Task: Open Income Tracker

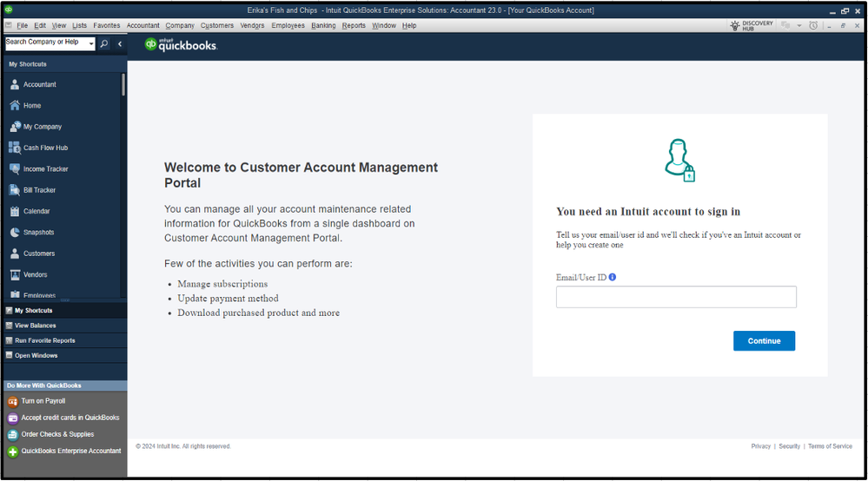Action: coord(39,169)
